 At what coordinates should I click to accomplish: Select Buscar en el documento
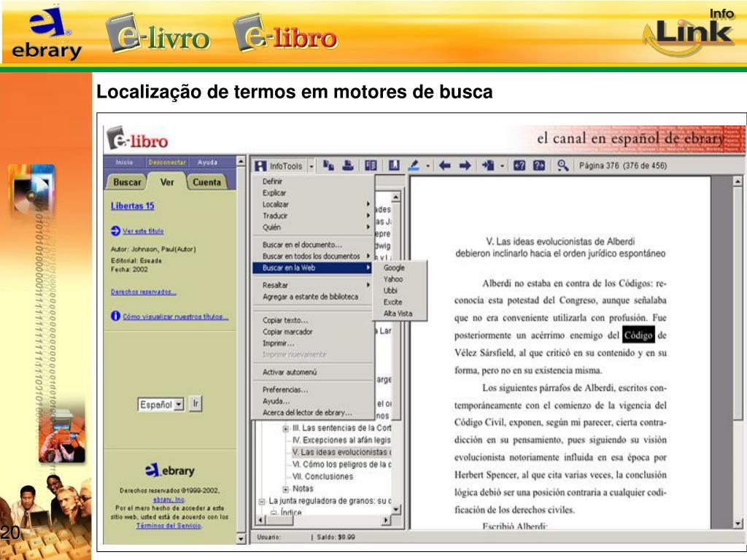coord(313,245)
